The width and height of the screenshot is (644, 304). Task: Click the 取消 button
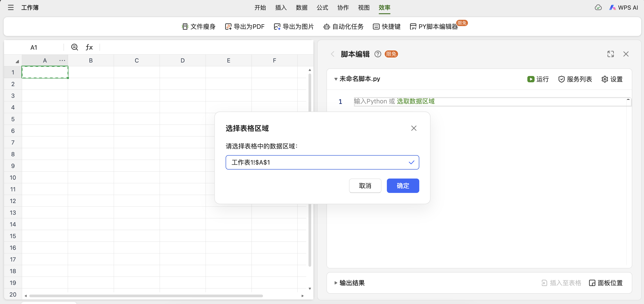(x=365, y=186)
